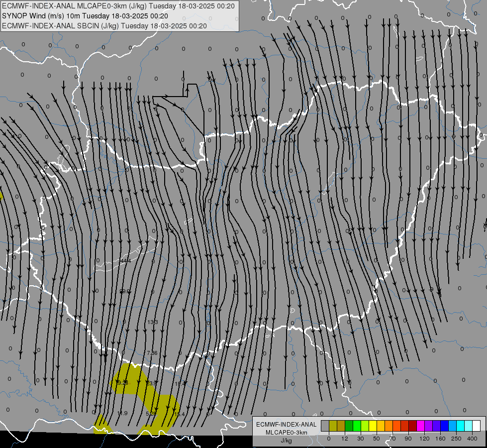Click legend tick label 160
This screenshot has height=448, width=487.
pyautogui.click(x=440, y=439)
